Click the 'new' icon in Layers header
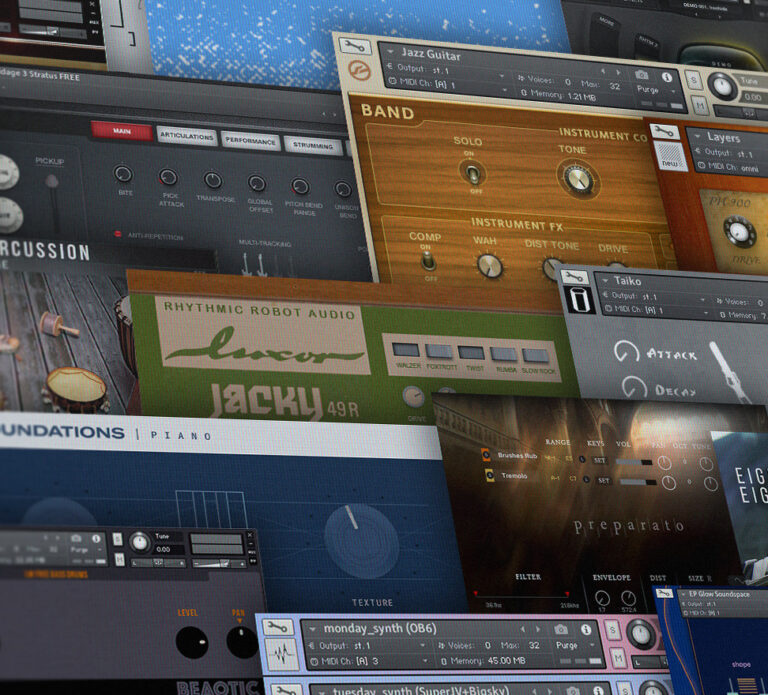This screenshot has height=695, width=768. [x=670, y=156]
